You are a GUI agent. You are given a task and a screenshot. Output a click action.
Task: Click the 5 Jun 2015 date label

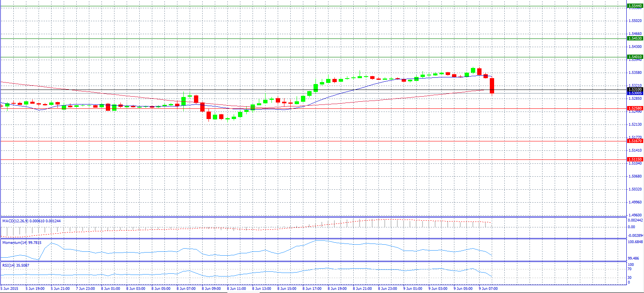click(x=9, y=289)
